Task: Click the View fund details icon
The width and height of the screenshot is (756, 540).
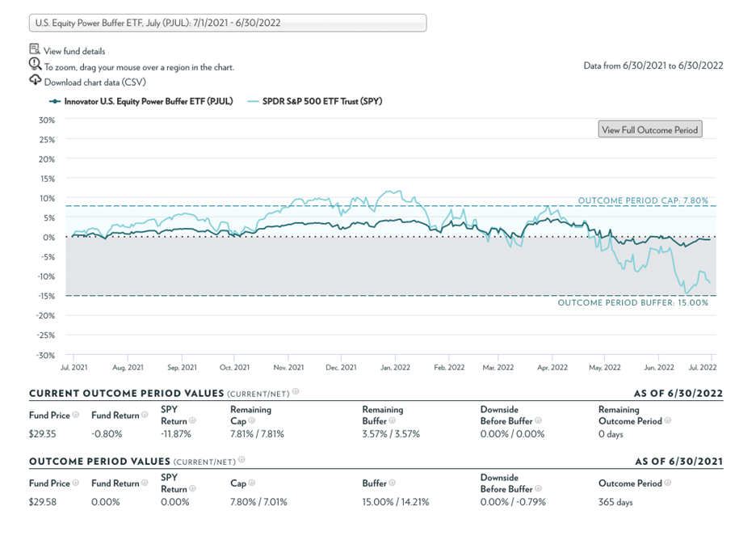Action: [x=35, y=49]
